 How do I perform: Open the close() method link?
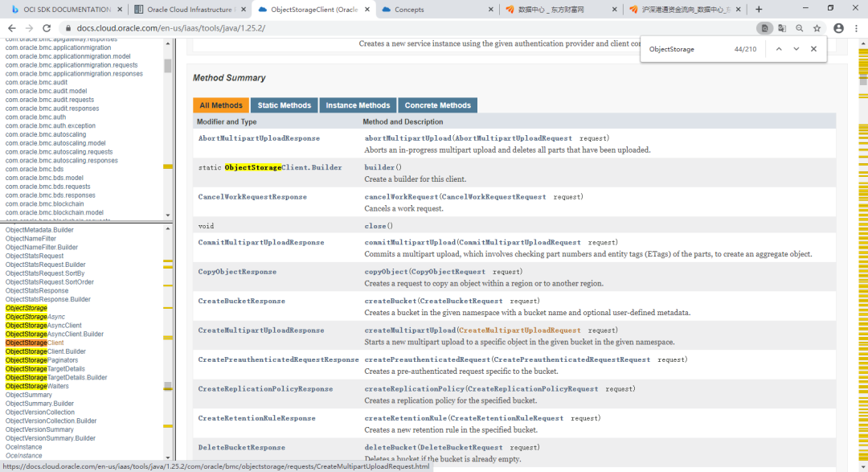click(x=375, y=226)
